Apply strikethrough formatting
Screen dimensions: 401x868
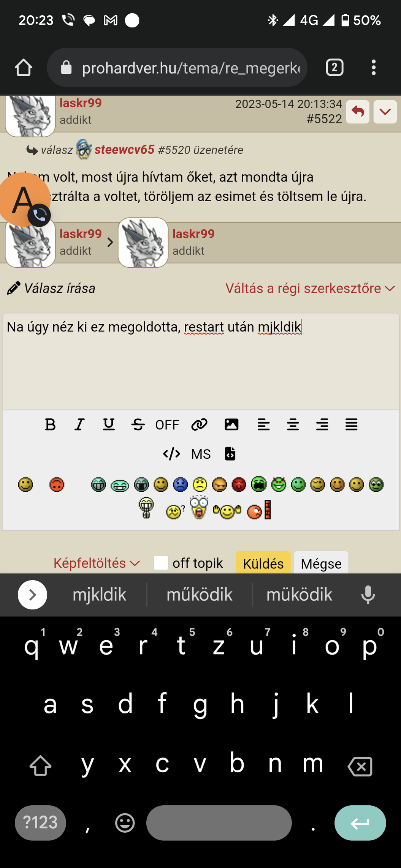tap(138, 425)
